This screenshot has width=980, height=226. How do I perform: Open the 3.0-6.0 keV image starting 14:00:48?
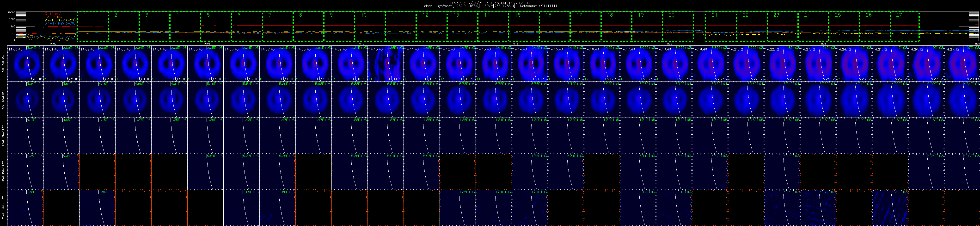click(x=25, y=64)
